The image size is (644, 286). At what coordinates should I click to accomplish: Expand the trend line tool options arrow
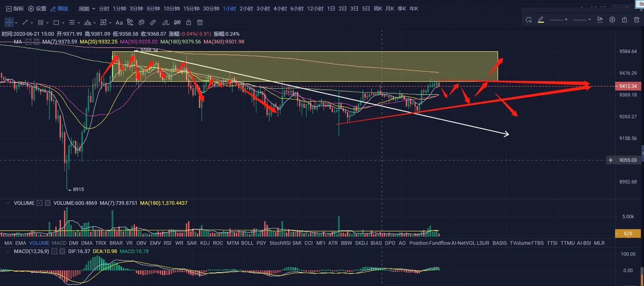(x=32, y=23)
